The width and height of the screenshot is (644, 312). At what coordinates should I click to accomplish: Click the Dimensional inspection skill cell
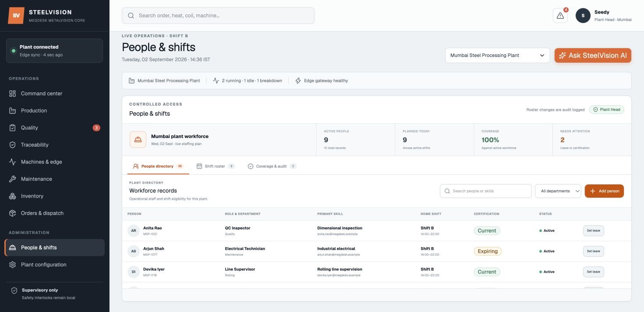pyautogui.click(x=340, y=228)
